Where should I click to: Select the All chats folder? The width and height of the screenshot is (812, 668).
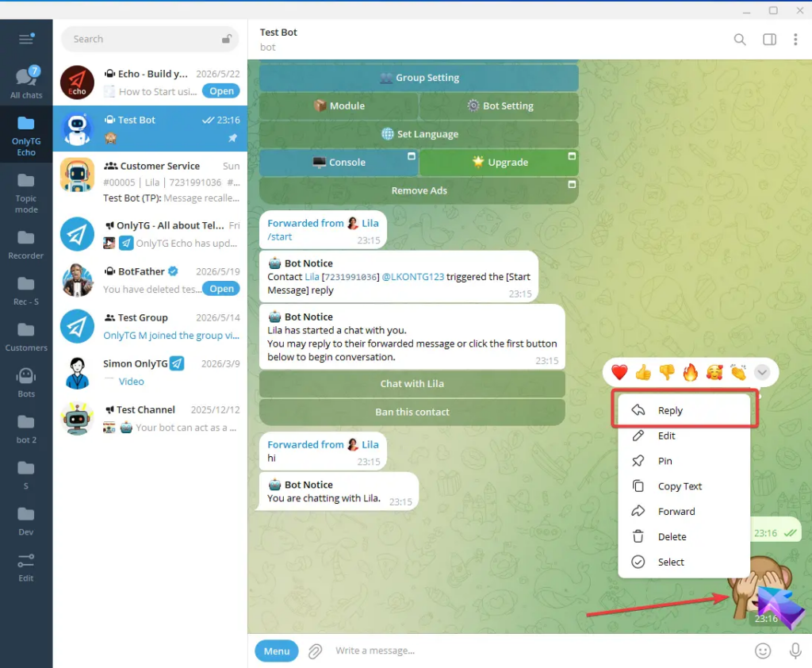[26, 83]
